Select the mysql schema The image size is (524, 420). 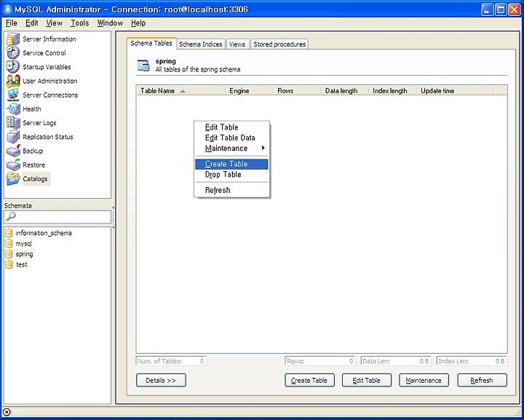(24, 244)
